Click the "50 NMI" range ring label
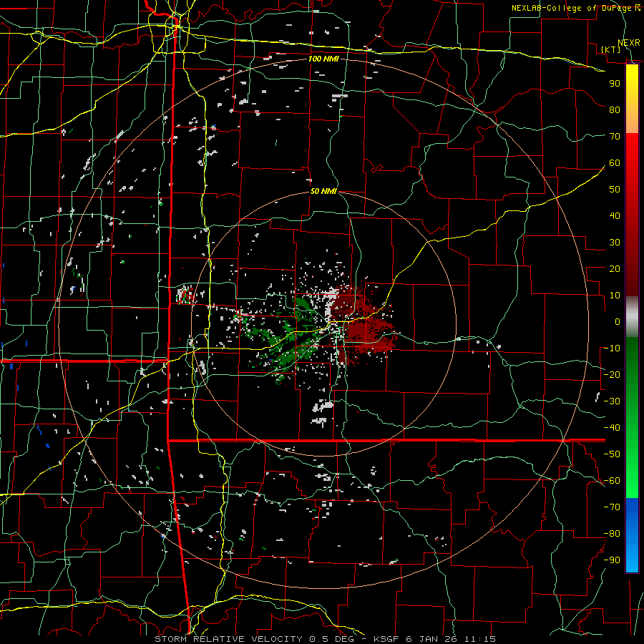The height and width of the screenshot is (644, 644). pyautogui.click(x=323, y=191)
